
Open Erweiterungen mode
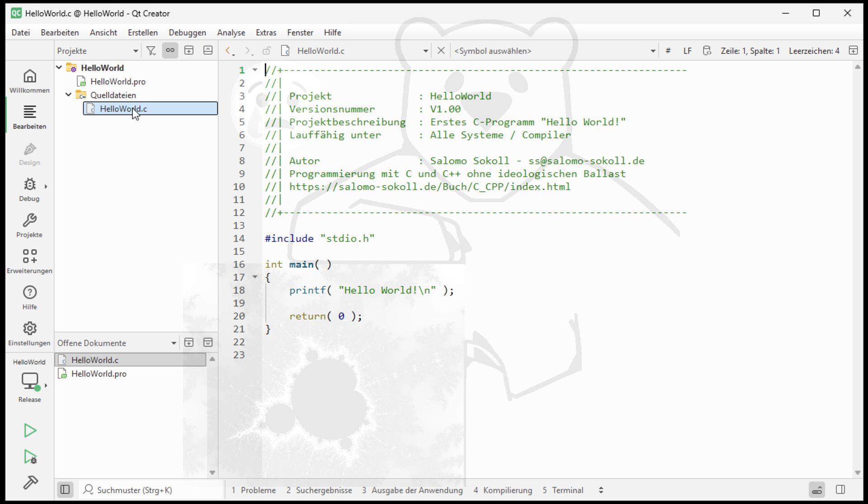pyautogui.click(x=29, y=262)
